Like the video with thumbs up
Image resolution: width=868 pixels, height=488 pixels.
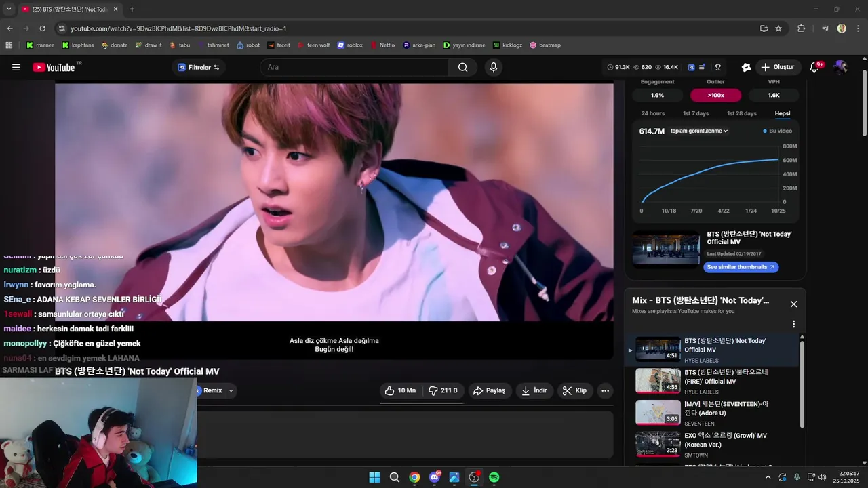400,390
